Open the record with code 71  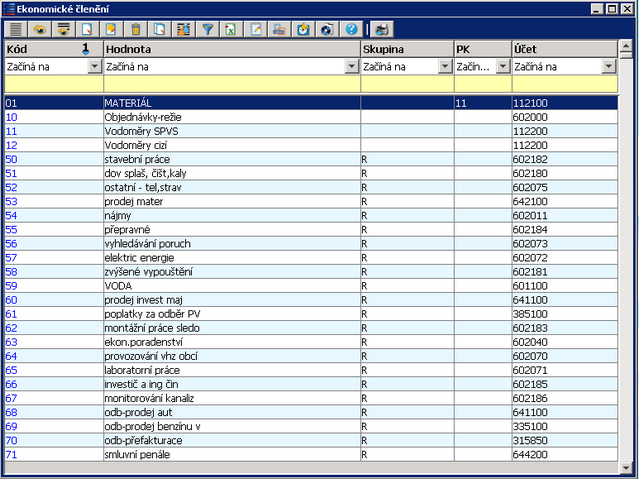coord(12,455)
